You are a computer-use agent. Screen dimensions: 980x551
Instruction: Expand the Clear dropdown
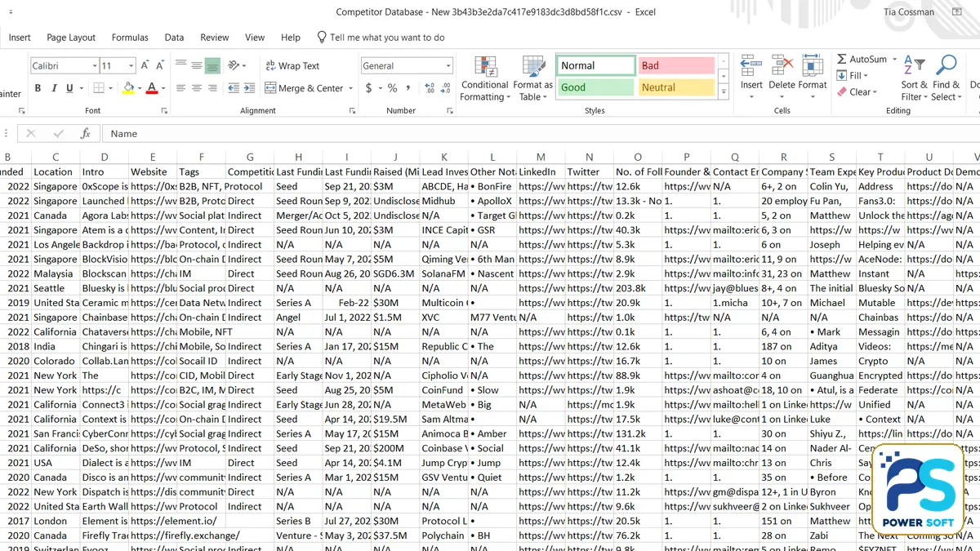[875, 92]
